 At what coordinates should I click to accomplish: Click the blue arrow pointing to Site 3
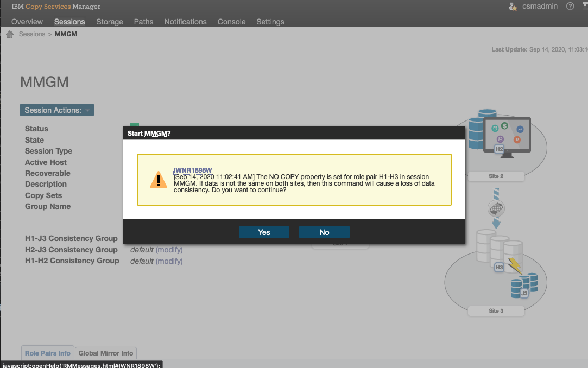click(x=496, y=224)
